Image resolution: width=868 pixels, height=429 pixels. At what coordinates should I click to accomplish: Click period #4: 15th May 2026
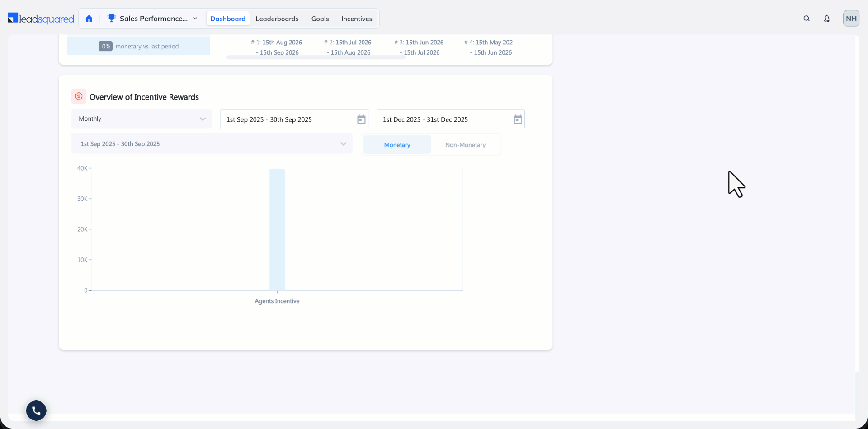[489, 48]
